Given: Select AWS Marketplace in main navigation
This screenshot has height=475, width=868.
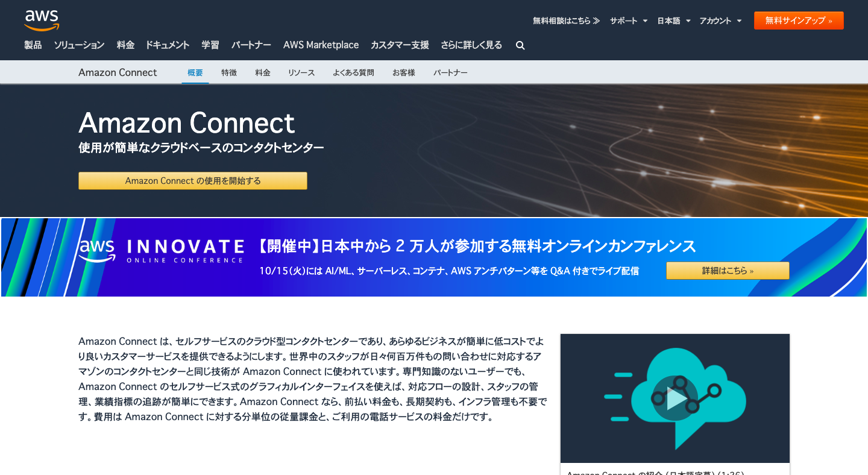Looking at the screenshot, I should 321,45.
